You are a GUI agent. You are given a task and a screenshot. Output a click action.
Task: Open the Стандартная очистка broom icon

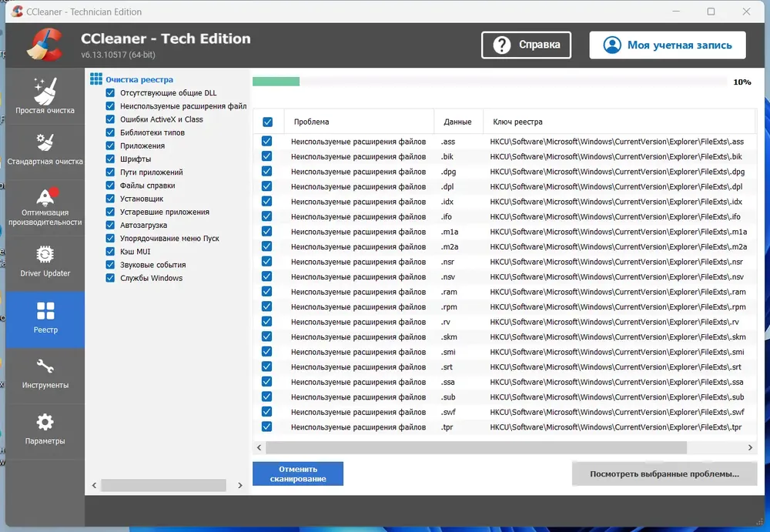(45, 142)
